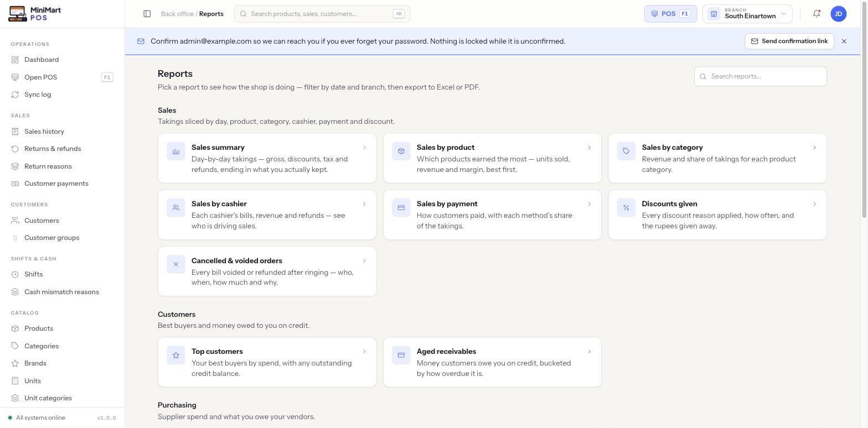
Task: Click the Cancelled & voided orders X icon
Action: pos(176,264)
